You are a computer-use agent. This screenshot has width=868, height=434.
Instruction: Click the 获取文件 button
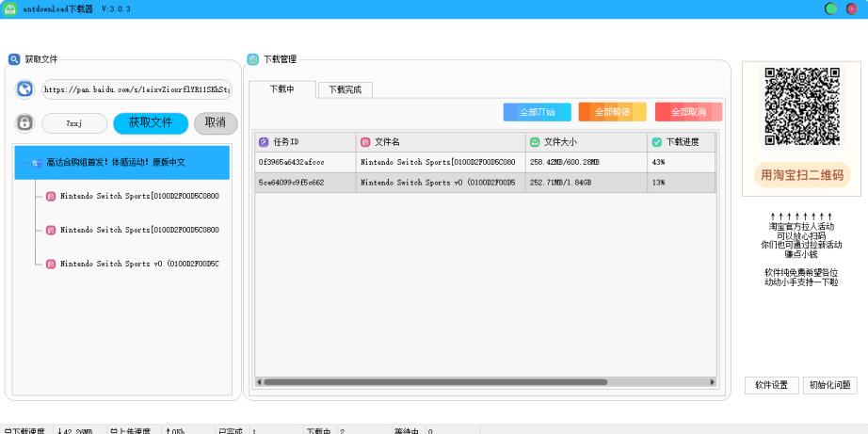[151, 123]
